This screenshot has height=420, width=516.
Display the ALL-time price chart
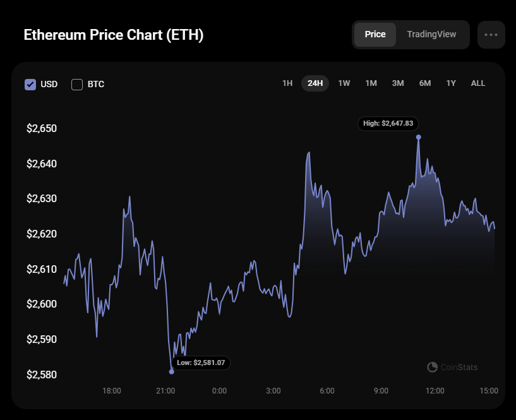(x=477, y=83)
